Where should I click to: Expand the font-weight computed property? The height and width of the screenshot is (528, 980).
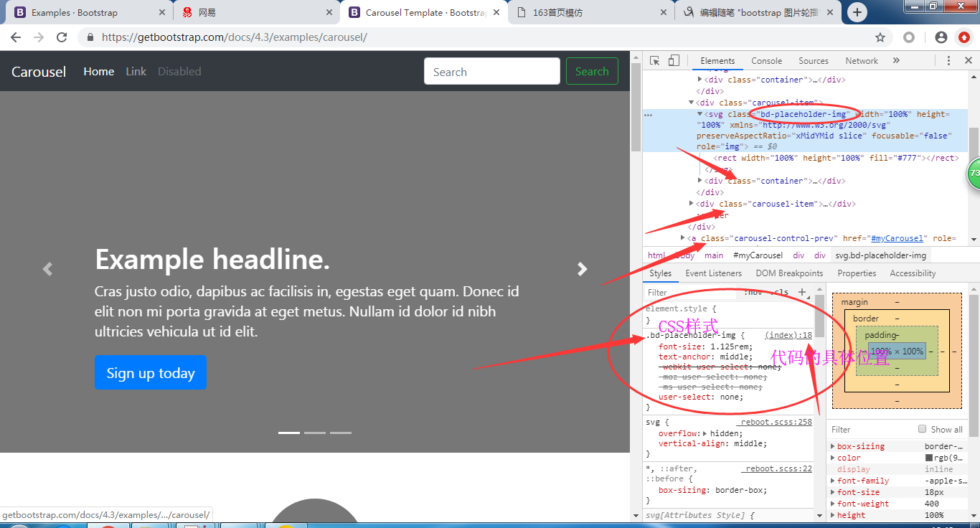[833, 504]
